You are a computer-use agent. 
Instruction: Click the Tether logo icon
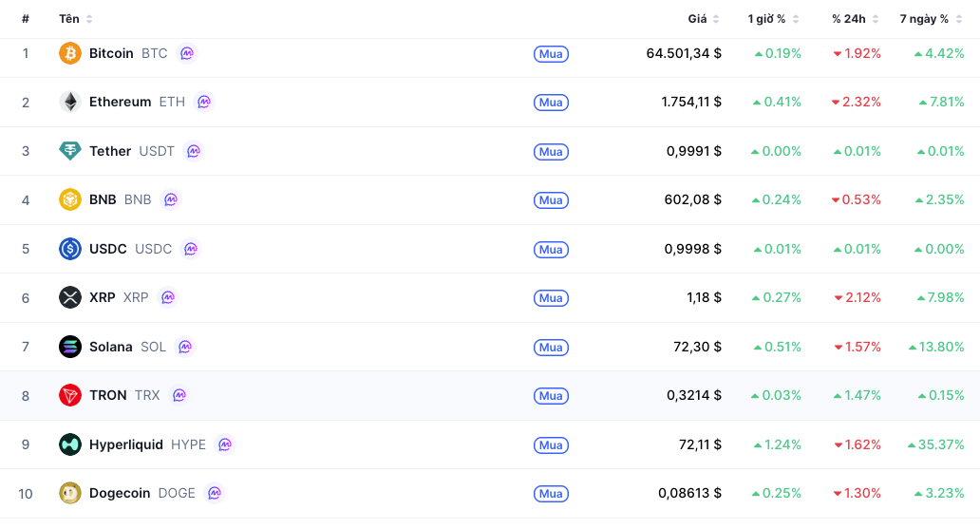(x=70, y=151)
